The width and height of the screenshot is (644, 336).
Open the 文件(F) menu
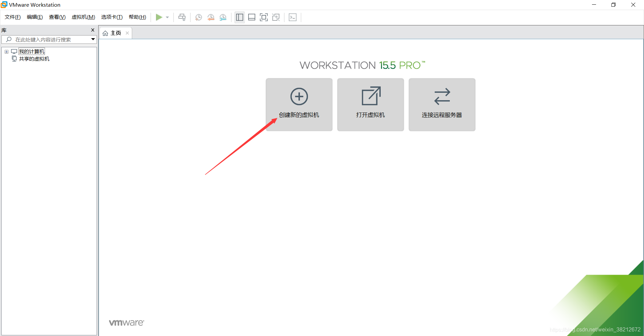[x=13, y=17]
